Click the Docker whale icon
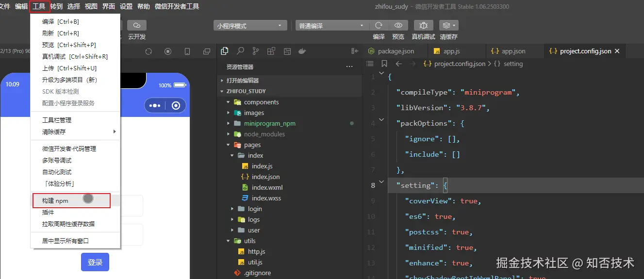Screen dimensions: 644x279 pos(302,51)
